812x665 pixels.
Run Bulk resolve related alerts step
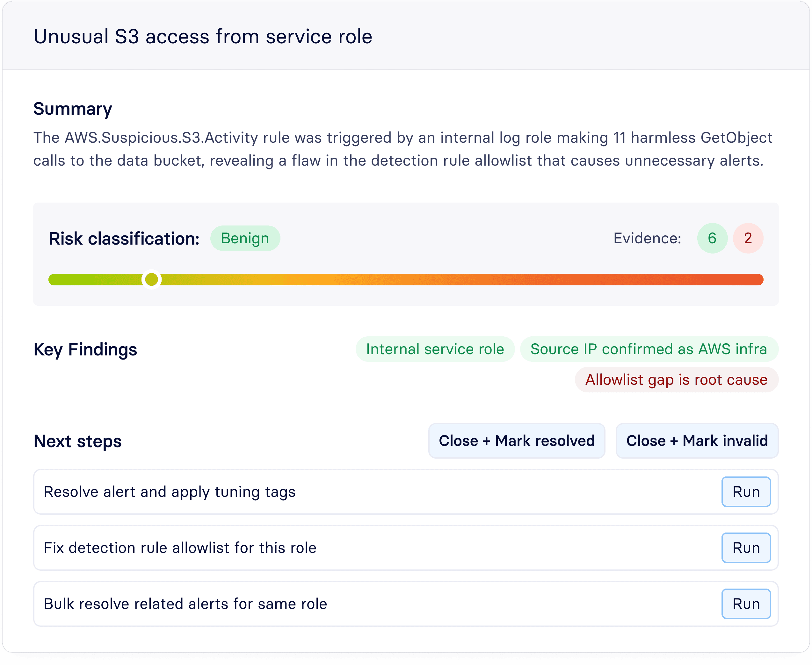click(x=746, y=603)
